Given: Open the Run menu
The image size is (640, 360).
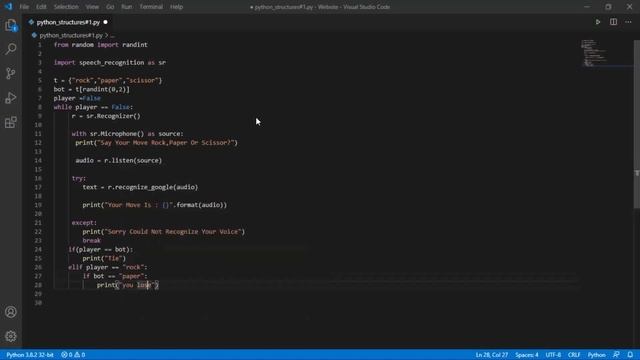Looking at the screenshot, I should [x=127, y=7].
